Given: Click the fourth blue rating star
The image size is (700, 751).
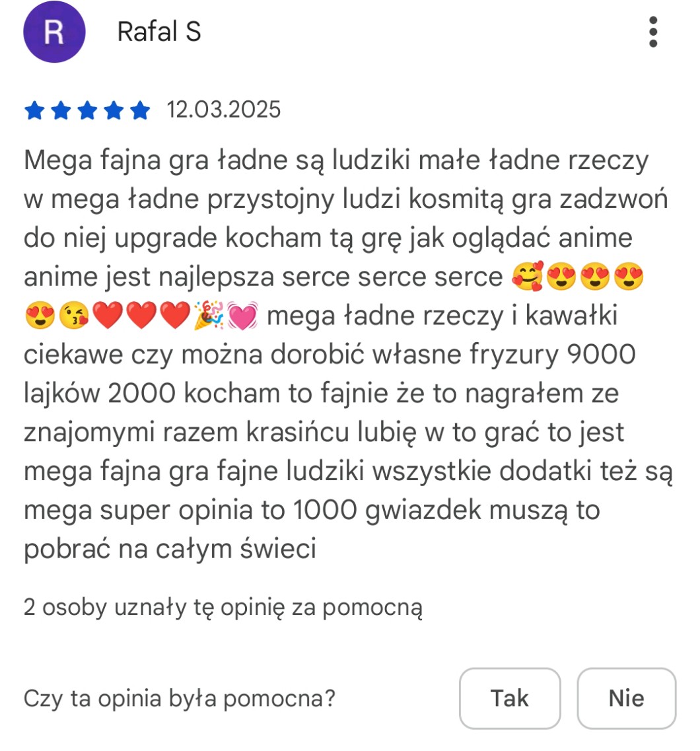Looking at the screenshot, I should pos(114,110).
